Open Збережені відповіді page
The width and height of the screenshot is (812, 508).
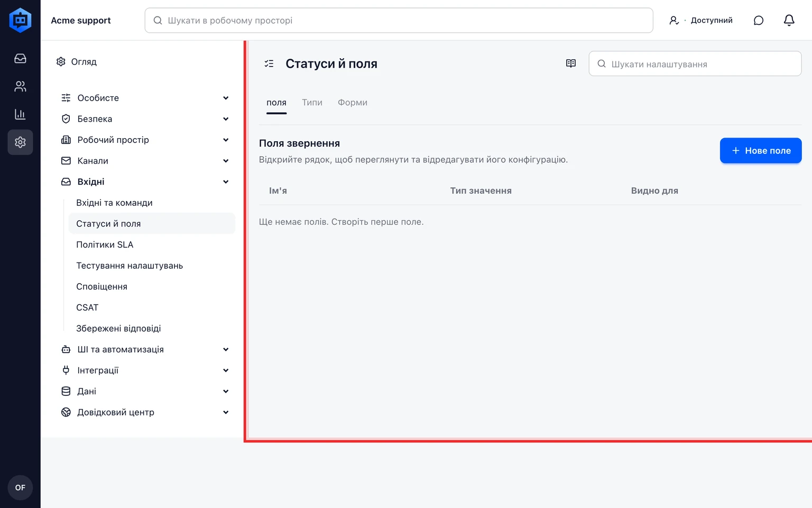click(152, 329)
